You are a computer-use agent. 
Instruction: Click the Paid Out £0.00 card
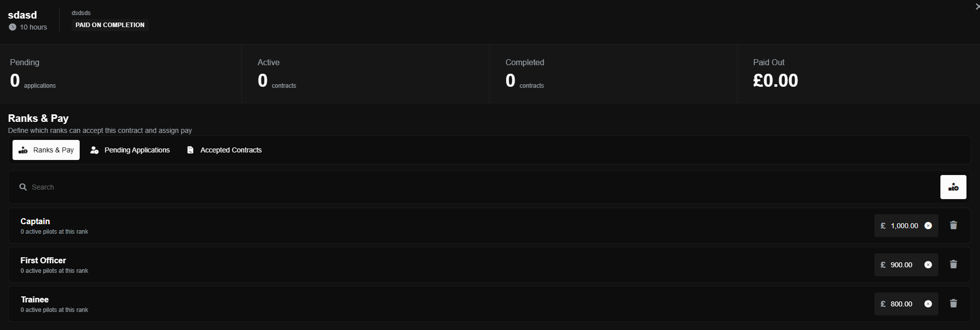coord(858,74)
